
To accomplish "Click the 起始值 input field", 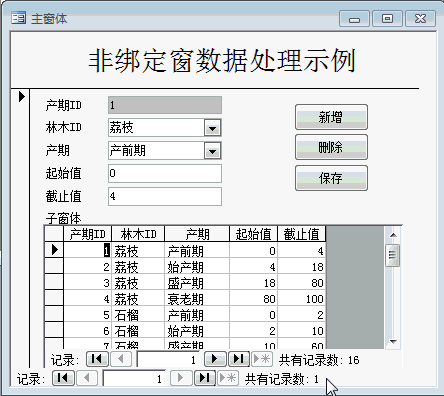I will click(x=165, y=173).
